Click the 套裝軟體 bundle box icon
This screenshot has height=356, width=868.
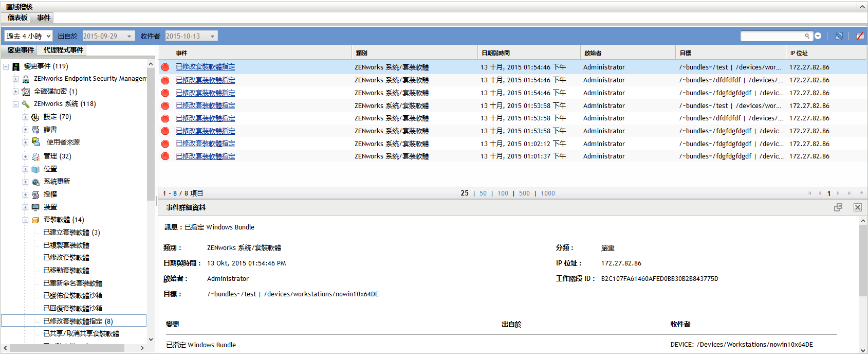(35, 220)
